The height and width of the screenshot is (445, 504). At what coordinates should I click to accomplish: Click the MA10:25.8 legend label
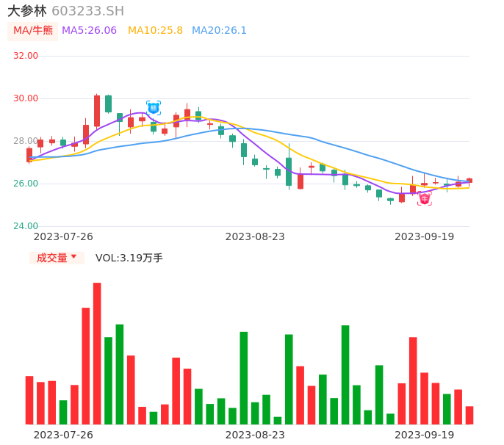click(155, 31)
